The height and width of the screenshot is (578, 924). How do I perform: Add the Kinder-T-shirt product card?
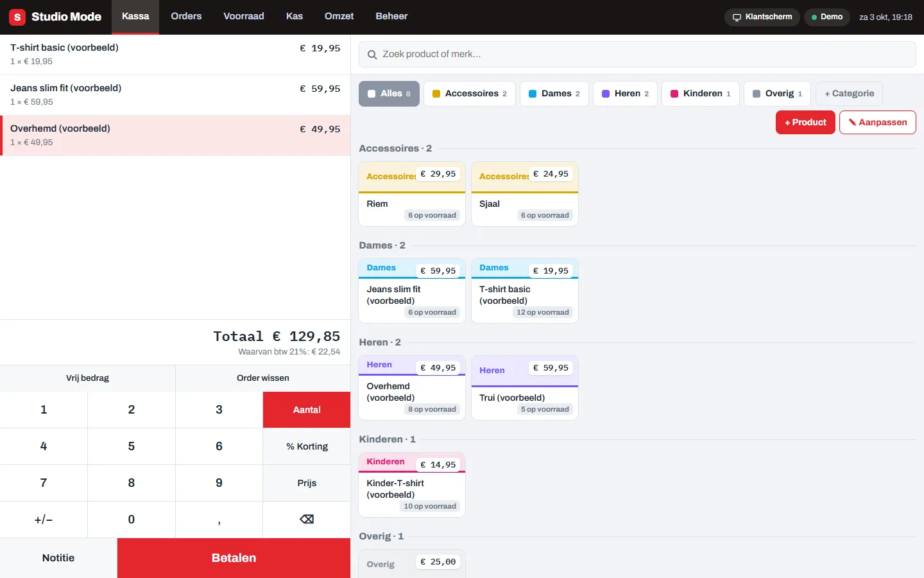tap(412, 485)
